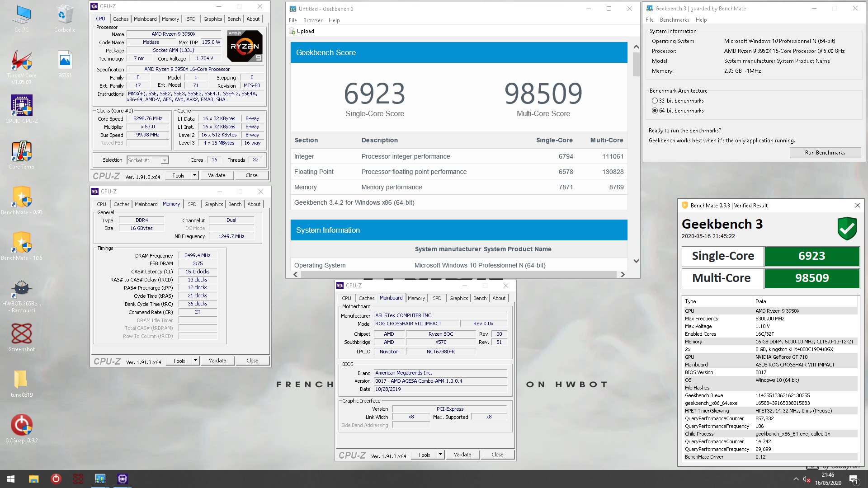This screenshot has height=488, width=868.
Task: Click Validate in Memory CPU-Z window
Action: coord(217,361)
